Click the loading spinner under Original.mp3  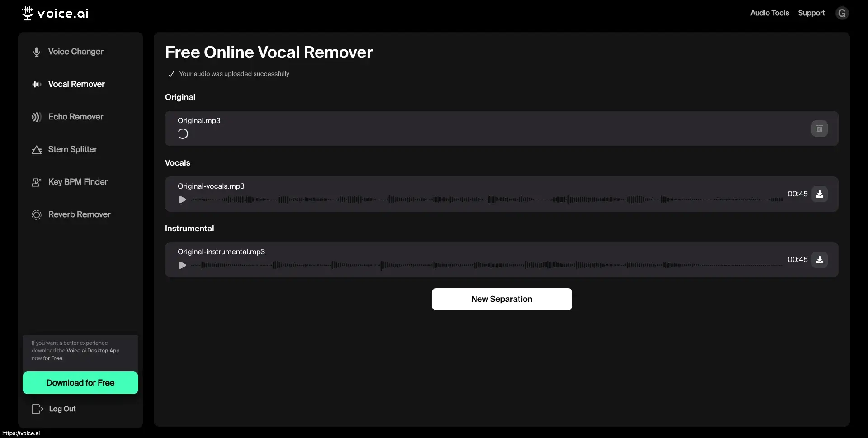point(183,134)
